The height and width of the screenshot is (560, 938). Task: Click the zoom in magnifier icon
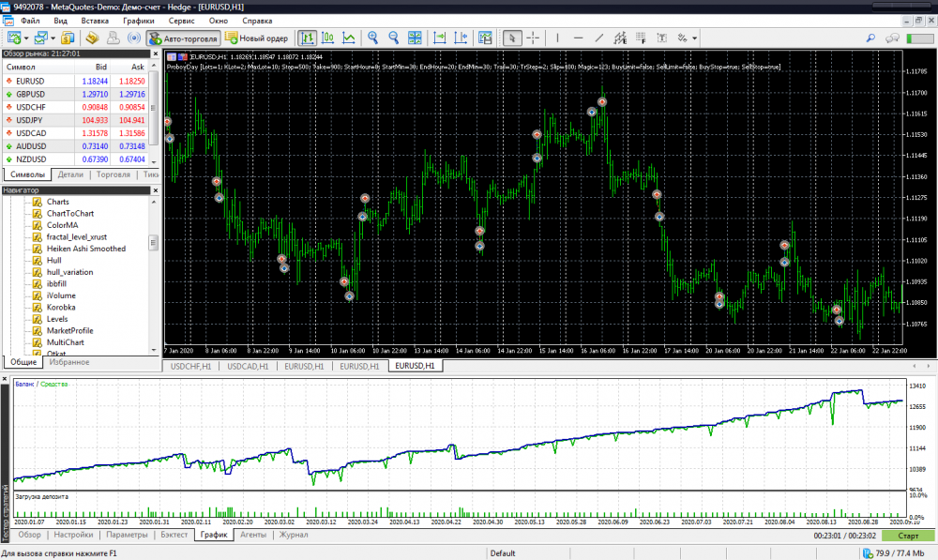coord(372,38)
